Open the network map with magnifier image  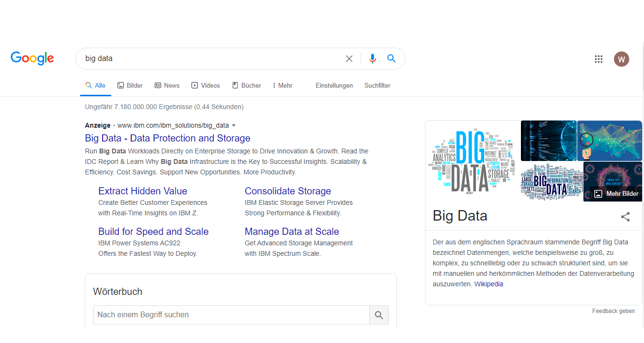point(610,141)
